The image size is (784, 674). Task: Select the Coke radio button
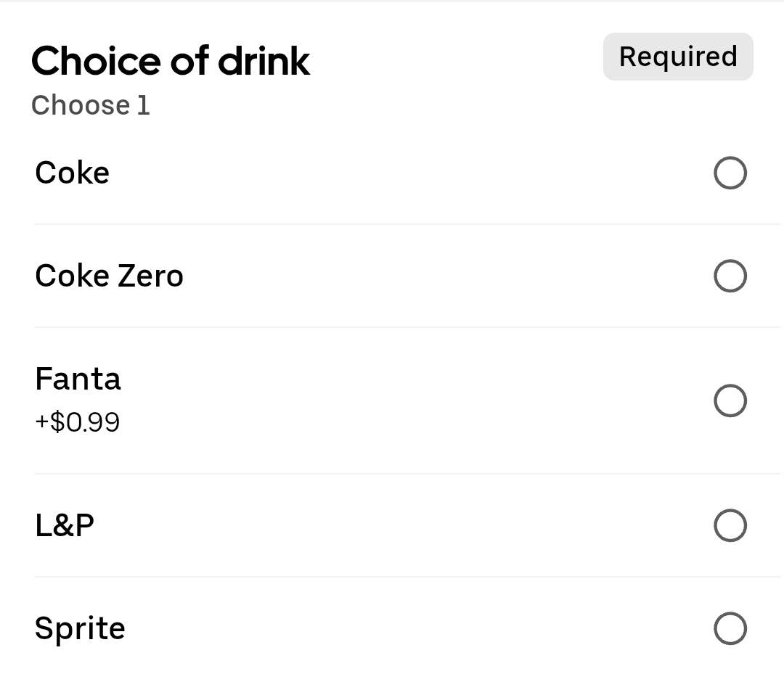[730, 173]
